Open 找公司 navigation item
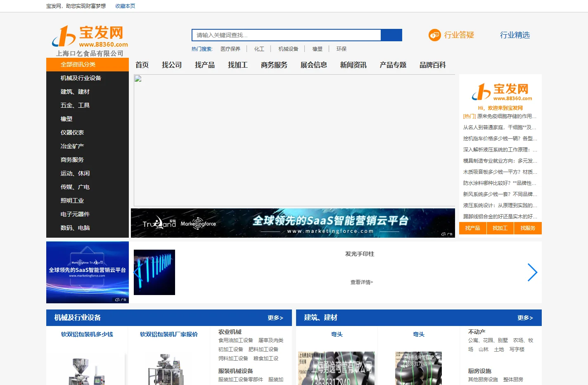 point(172,65)
